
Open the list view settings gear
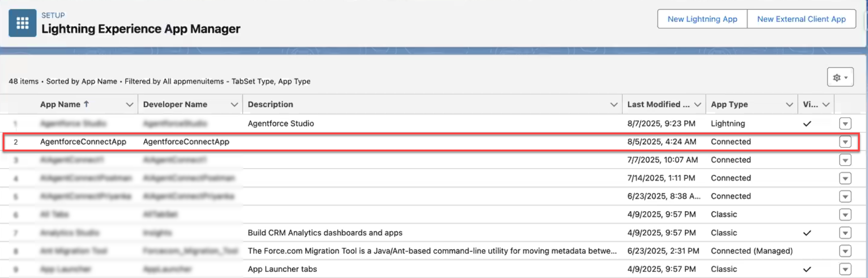pos(840,77)
